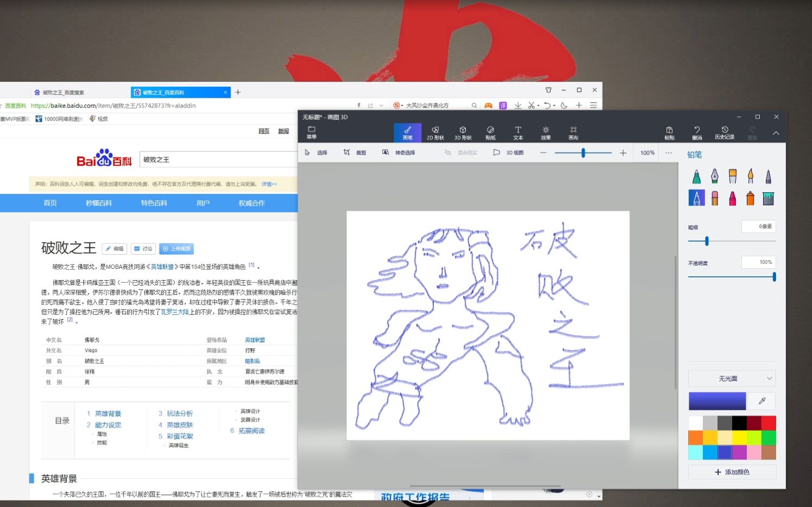Open the Paint 3D menu (菜单) folder icon
The image size is (812, 507).
[x=312, y=132]
